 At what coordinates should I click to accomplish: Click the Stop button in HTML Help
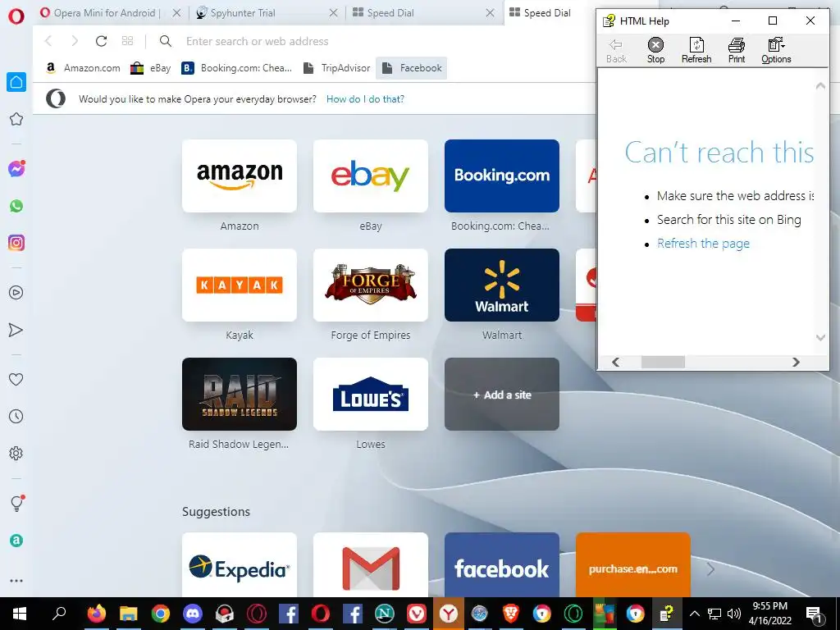click(x=655, y=50)
